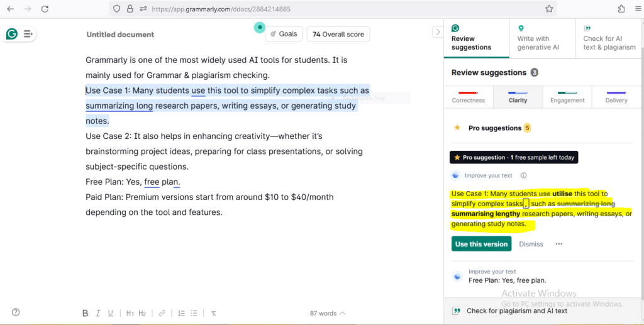Expand the Free Plan improve suggestion

point(542,276)
